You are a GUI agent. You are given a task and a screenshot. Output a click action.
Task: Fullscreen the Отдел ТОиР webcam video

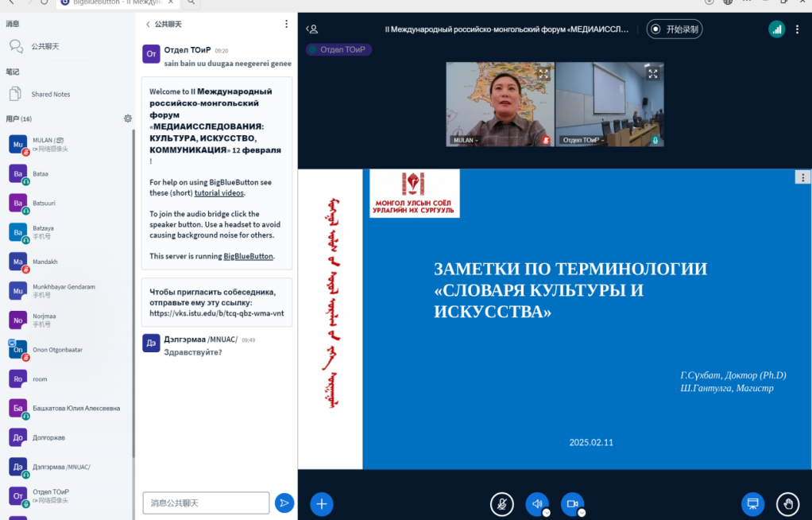653,74
